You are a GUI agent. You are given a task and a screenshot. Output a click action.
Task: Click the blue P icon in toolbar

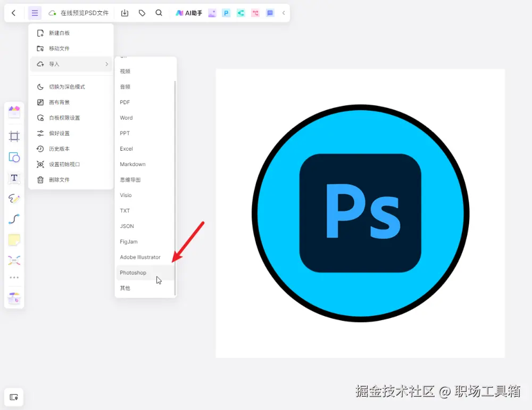click(x=226, y=13)
